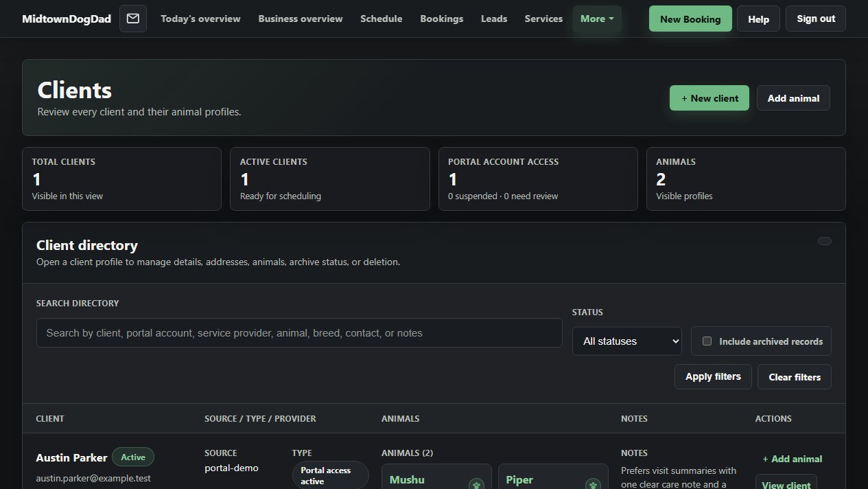Screen dimensions: 868x489
Task: Open the messages envelope icon
Action: 133,19
